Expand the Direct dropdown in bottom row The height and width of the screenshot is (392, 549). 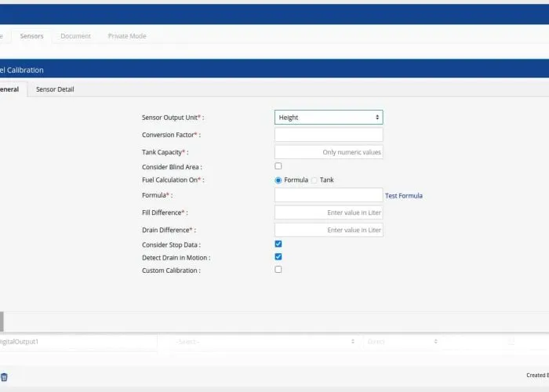402,342
